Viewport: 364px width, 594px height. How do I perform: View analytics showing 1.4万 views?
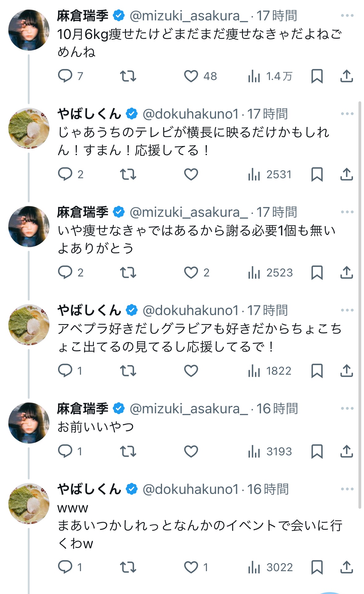(270, 76)
